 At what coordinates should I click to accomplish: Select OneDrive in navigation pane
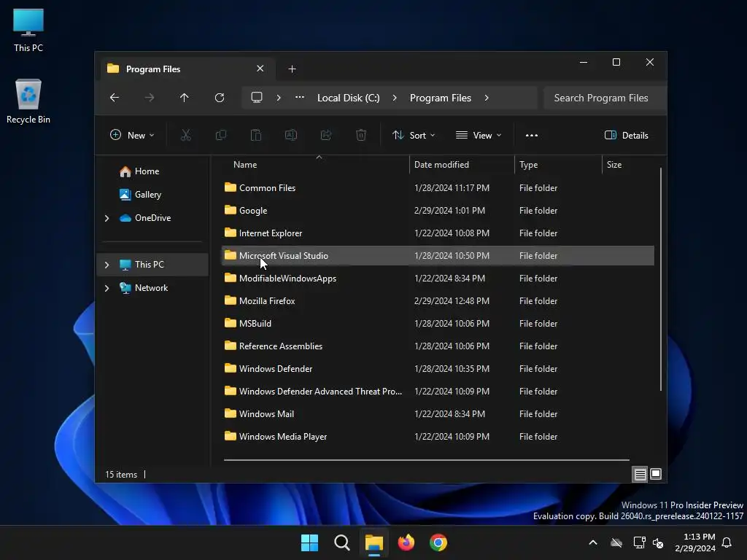coord(152,217)
